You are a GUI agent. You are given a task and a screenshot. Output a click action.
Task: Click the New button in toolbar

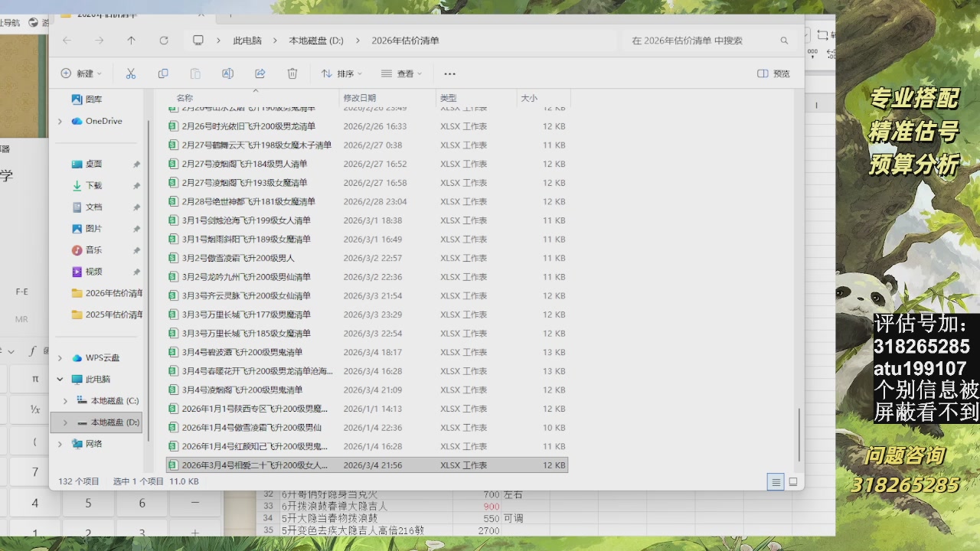pyautogui.click(x=81, y=73)
